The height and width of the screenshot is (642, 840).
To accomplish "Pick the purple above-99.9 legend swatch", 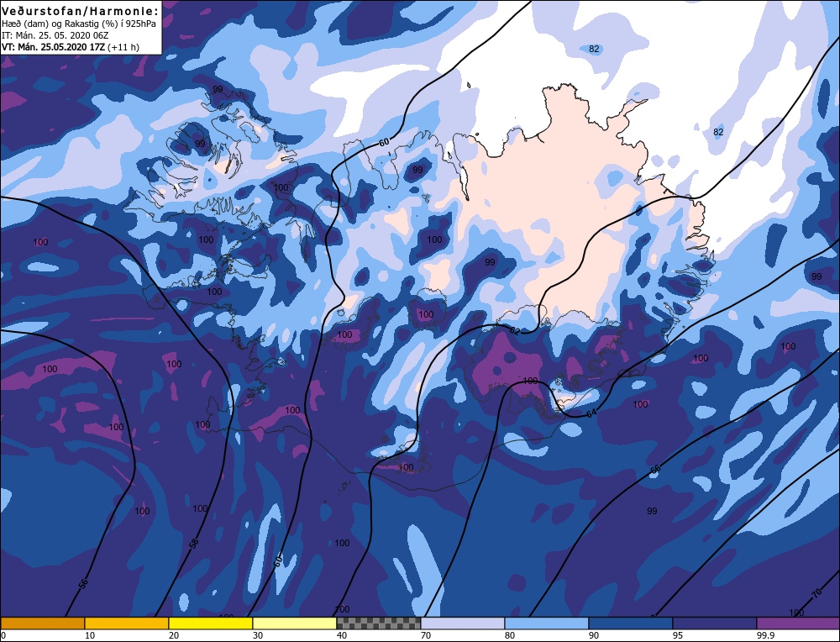I will click(x=798, y=624).
